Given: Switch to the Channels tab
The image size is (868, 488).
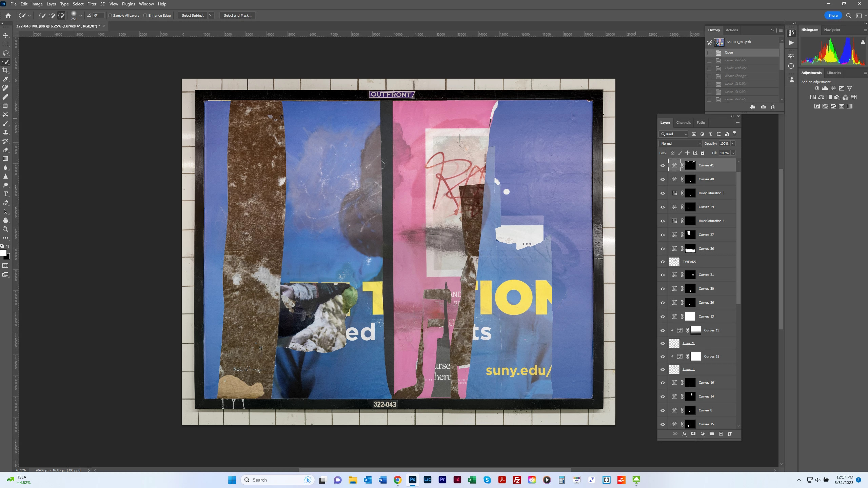Looking at the screenshot, I should [x=683, y=123].
